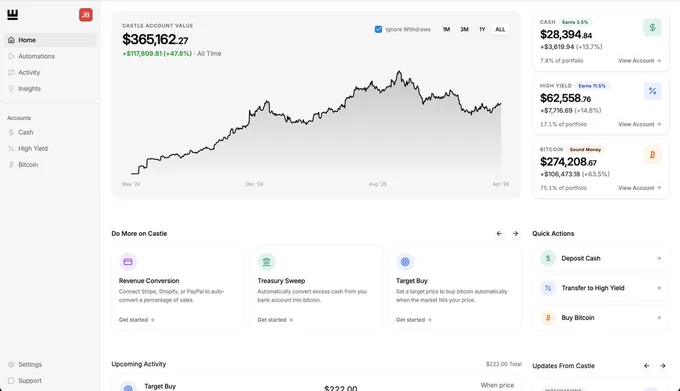The height and width of the screenshot is (391, 680).
Task: Click the arrow on Deposit Cash row
Action: tap(659, 258)
